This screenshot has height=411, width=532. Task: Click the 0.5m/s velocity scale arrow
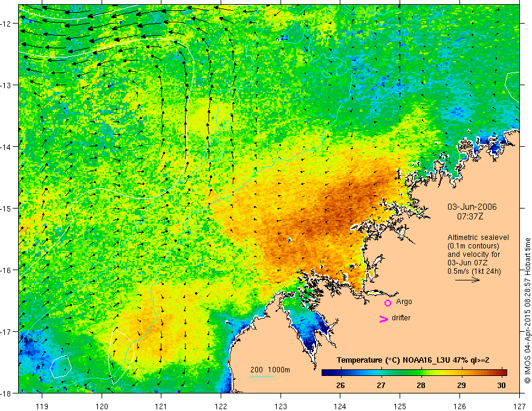(x=467, y=280)
